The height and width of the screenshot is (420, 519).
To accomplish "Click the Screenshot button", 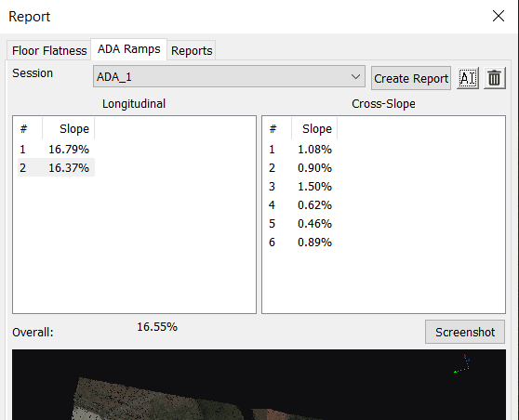I will pos(465,332).
